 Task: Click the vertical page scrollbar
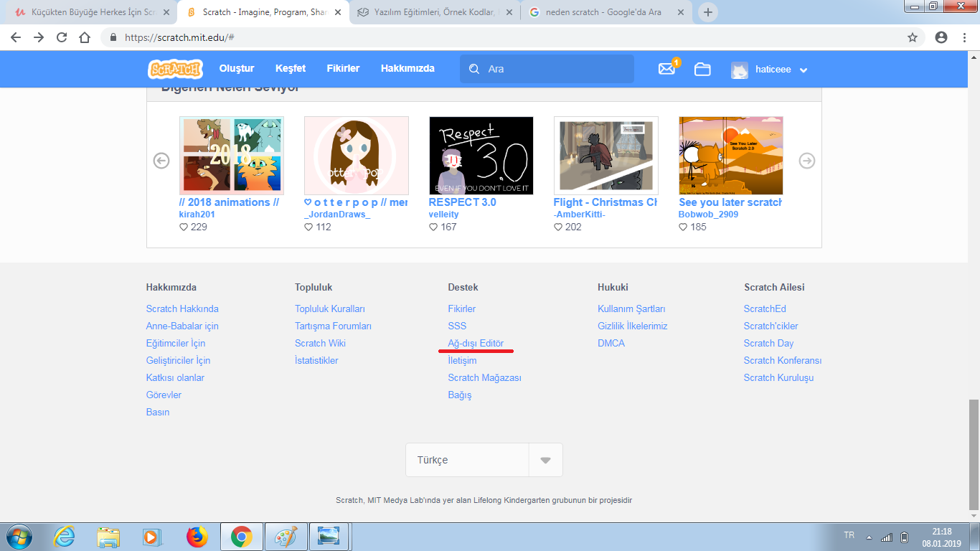974,452
